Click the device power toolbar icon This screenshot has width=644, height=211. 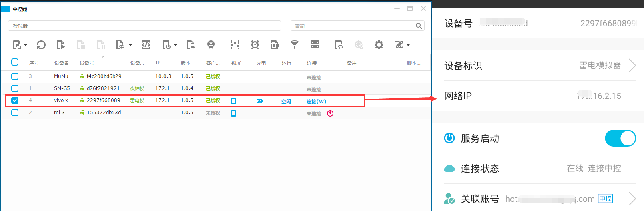coord(166,45)
